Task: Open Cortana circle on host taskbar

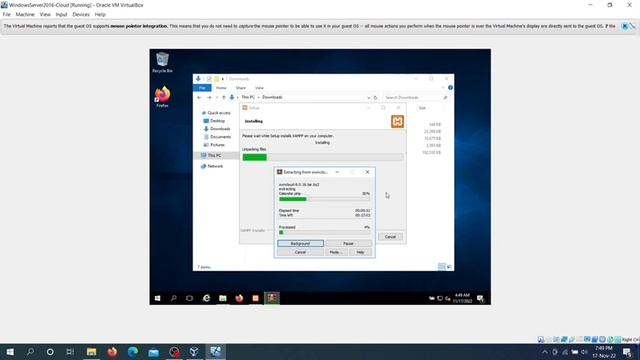Action: [50, 352]
